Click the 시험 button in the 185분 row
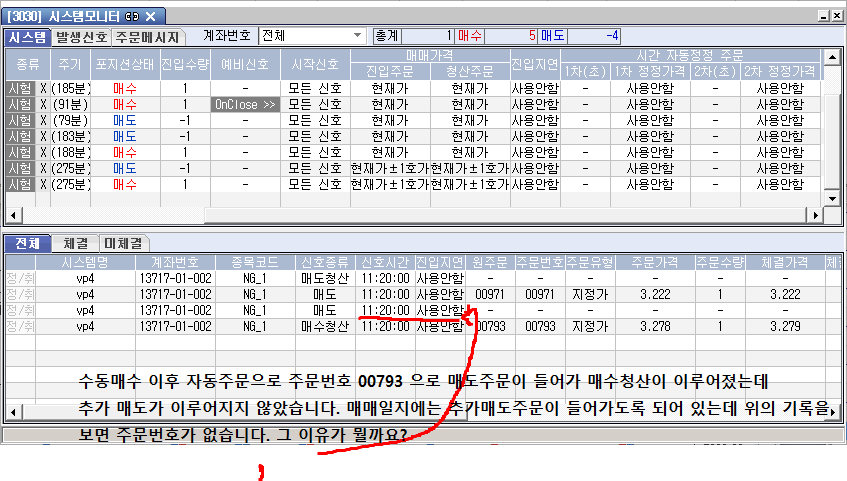The image size is (847, 481). [x=20, y=89]
